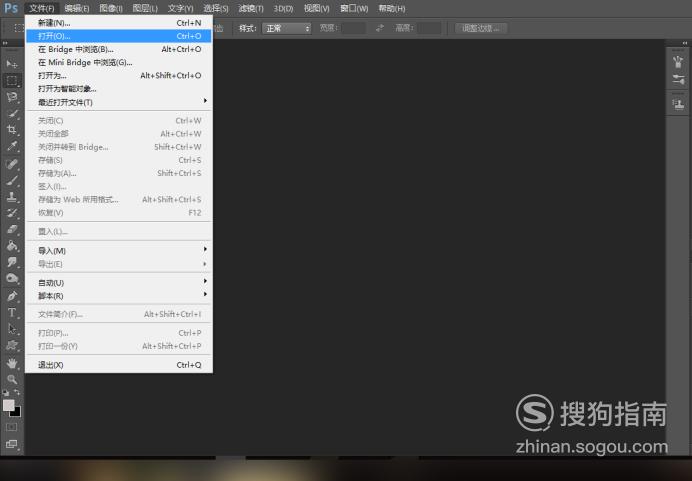The image size is (692, 481).
Task: Change the screen mode button
Action: tap(12, 444)
